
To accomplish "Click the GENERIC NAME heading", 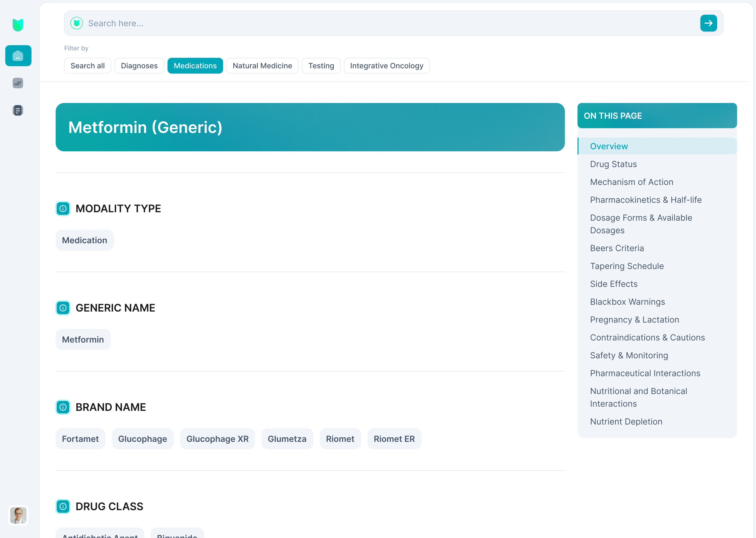I will pos(116,308).
